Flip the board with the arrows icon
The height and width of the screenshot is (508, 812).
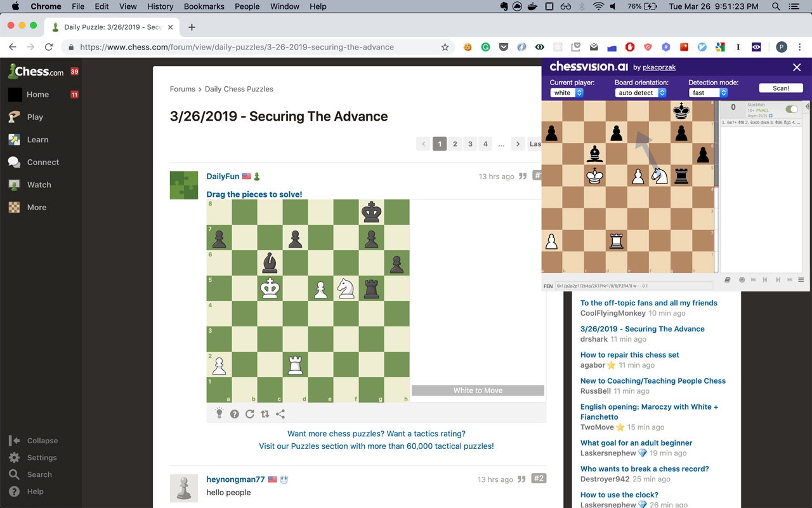(265, 413)
